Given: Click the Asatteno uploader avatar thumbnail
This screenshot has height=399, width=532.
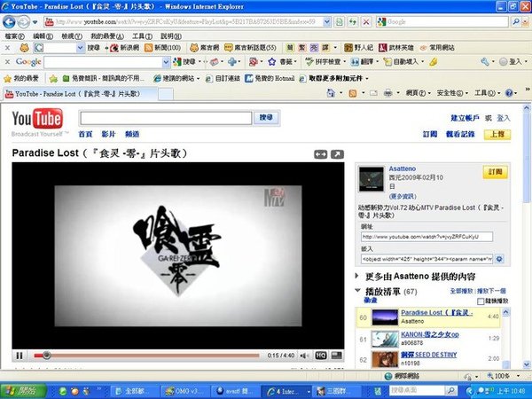Looking at the screenshot, I should point(372,179).
